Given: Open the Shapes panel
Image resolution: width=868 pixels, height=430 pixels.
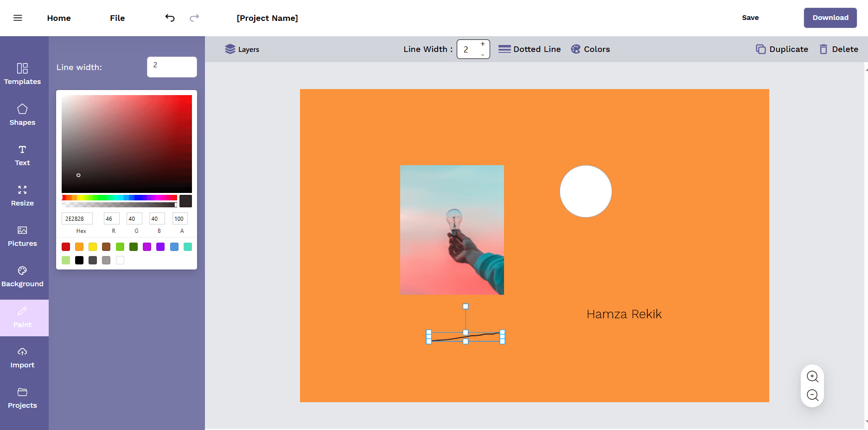Looking at the screenshot, I should coord(22,115).
